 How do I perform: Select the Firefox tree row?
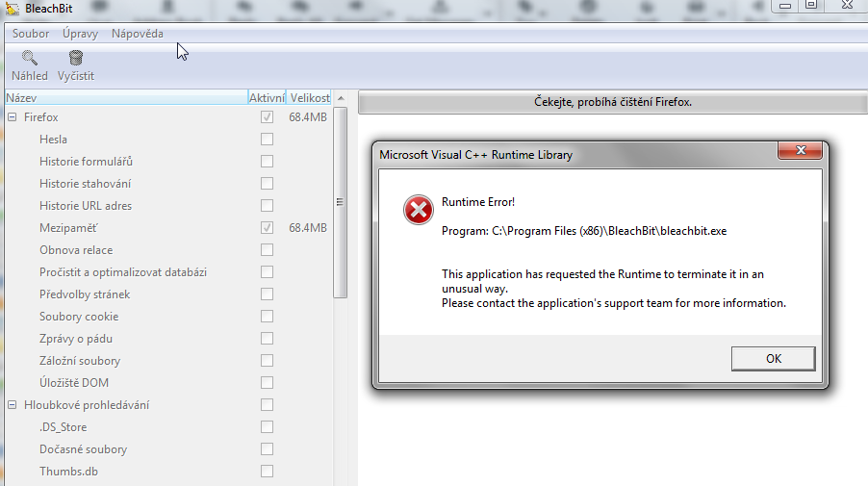tap(41, 117)
